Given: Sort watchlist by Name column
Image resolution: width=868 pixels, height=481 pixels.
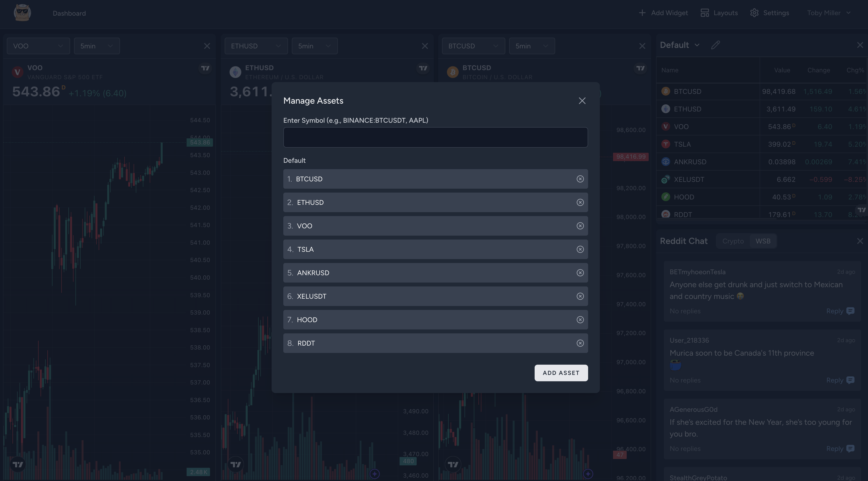Looking at the screenshot, I should (x=669, y=70).
